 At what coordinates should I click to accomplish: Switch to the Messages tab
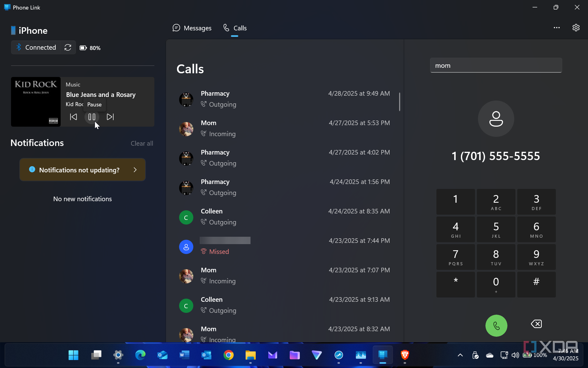point(192,28)
